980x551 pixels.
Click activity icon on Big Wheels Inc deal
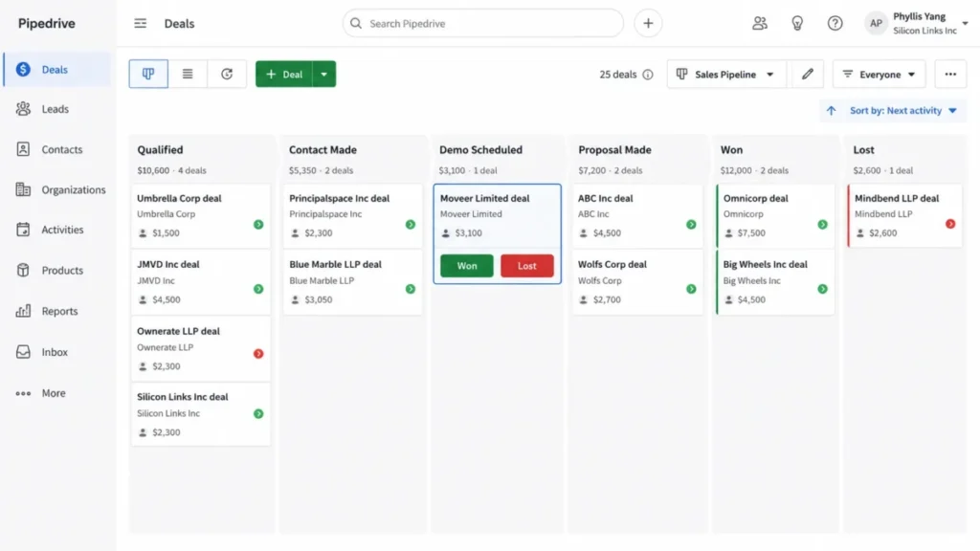pos(822,289)
